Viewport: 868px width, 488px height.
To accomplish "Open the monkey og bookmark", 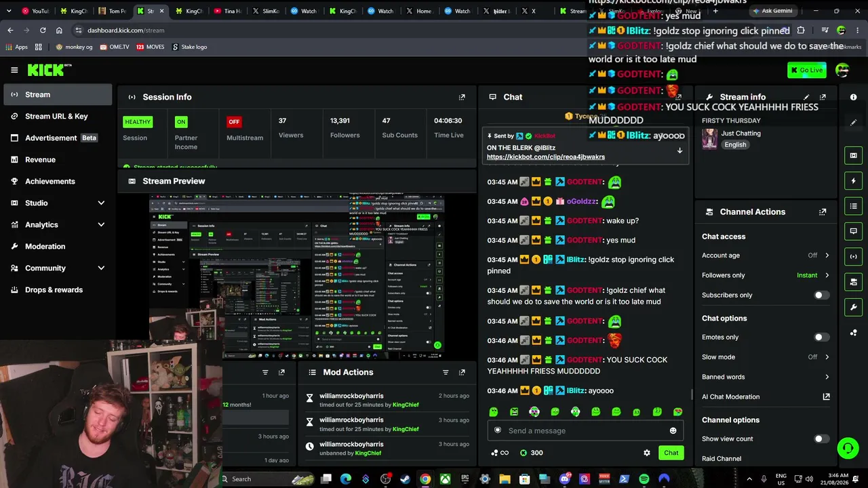I will [x=74, y=47].
